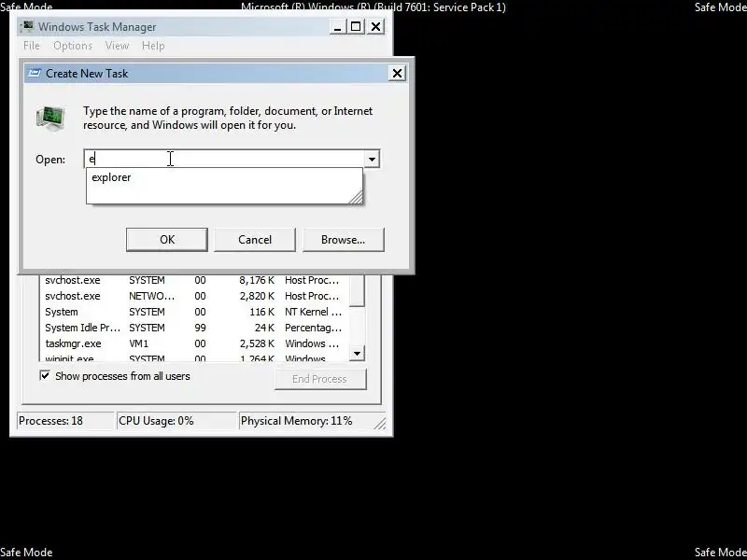The width and height of the screenshot is (747, 560).
Task: Click the process list scroll down arrow
Action: (358, 354)
